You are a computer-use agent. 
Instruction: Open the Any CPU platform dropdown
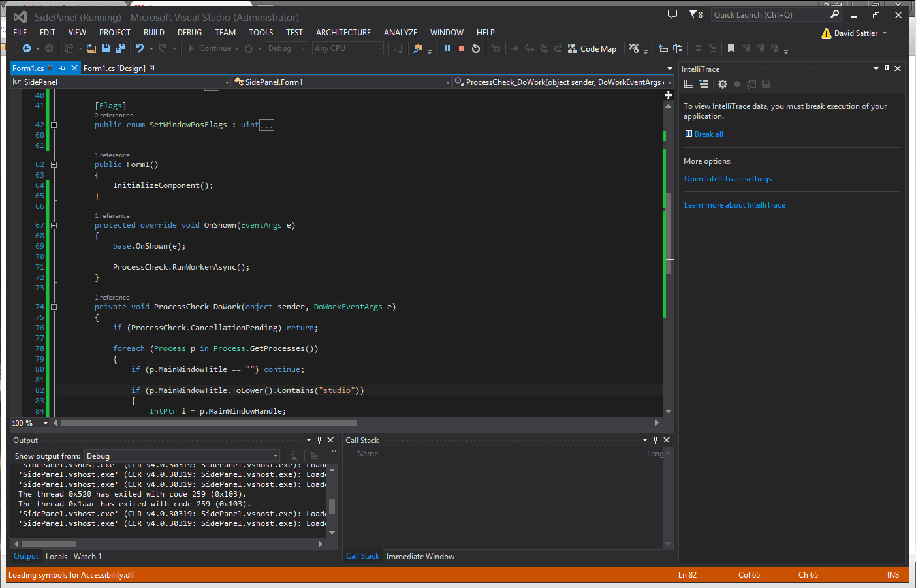pos(348,48)
